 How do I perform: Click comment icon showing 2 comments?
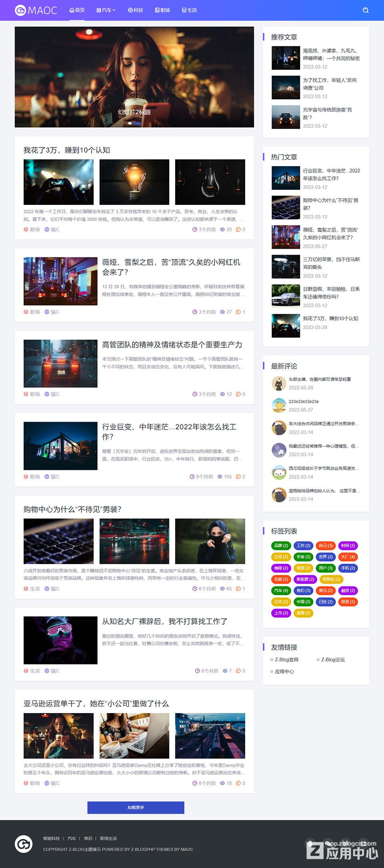238,477
